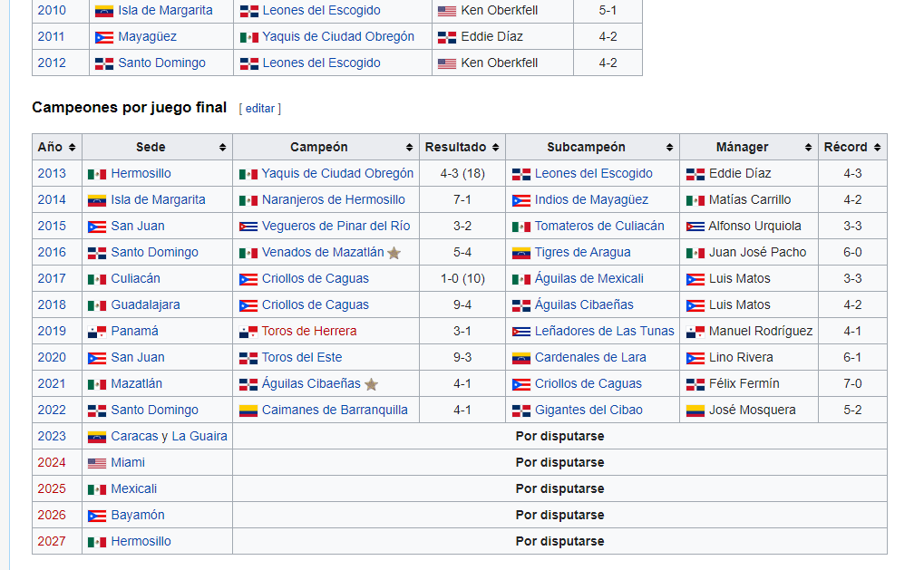Screen dimensions: 924x570
Task: Click Mexico flag beside Culiacán
Action: tap(97, 280)
